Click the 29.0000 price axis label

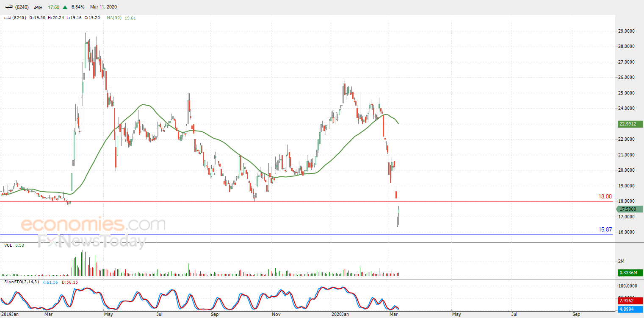[626, 31]
